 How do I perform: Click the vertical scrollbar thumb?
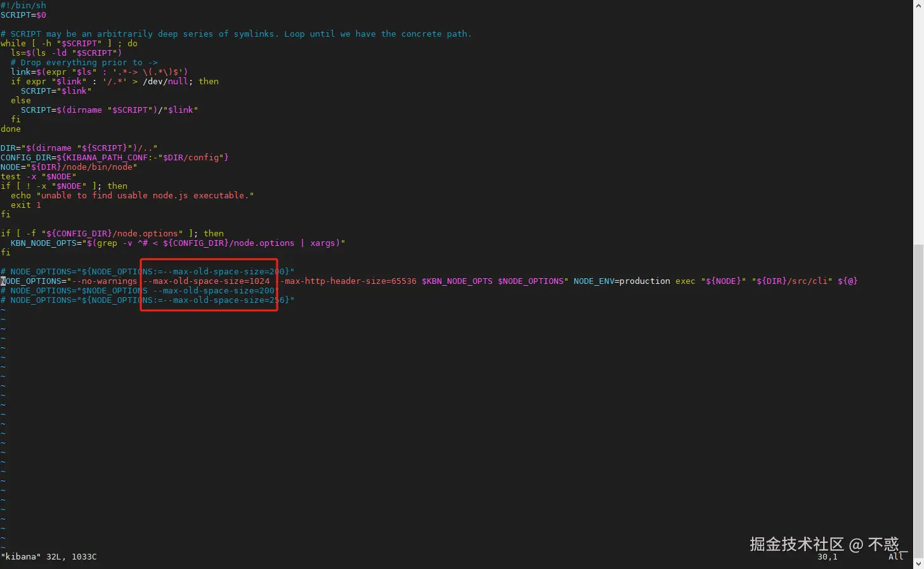(x=918, y=400)
